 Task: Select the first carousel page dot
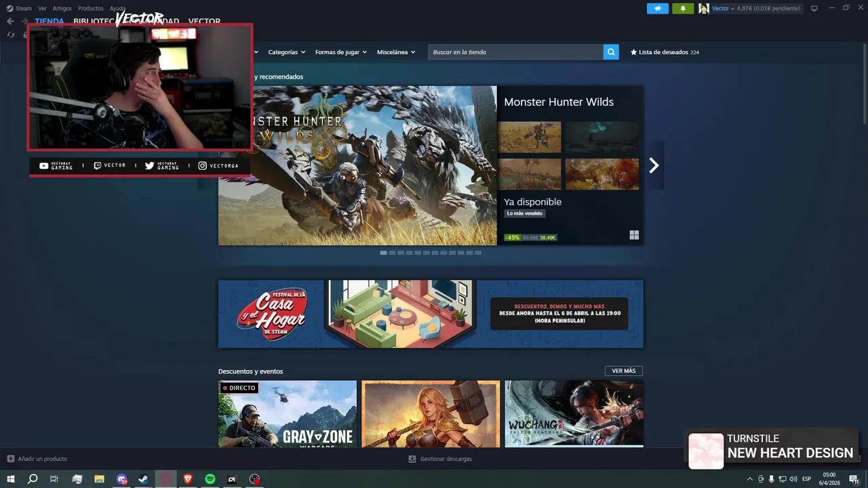pyautogui.click(x=384, y=253)
